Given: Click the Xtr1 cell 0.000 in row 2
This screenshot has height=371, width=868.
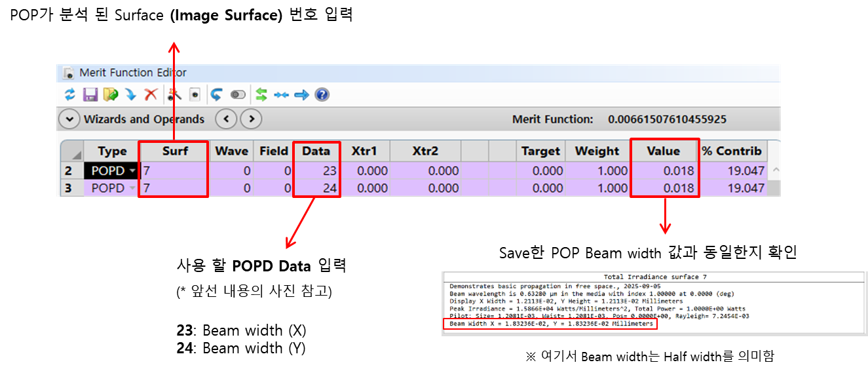Looking at the screenshot, I should [364, 170].
